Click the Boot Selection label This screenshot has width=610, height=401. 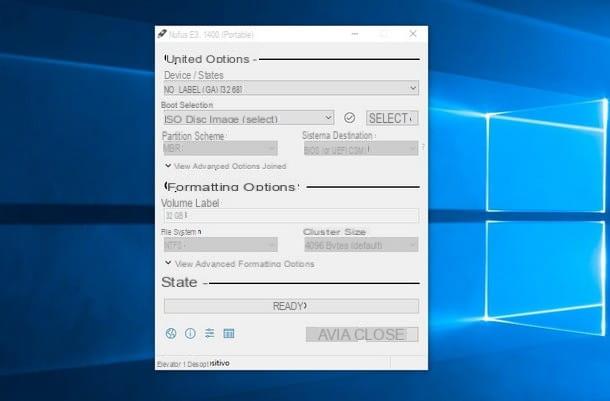(x=187, y=105)
